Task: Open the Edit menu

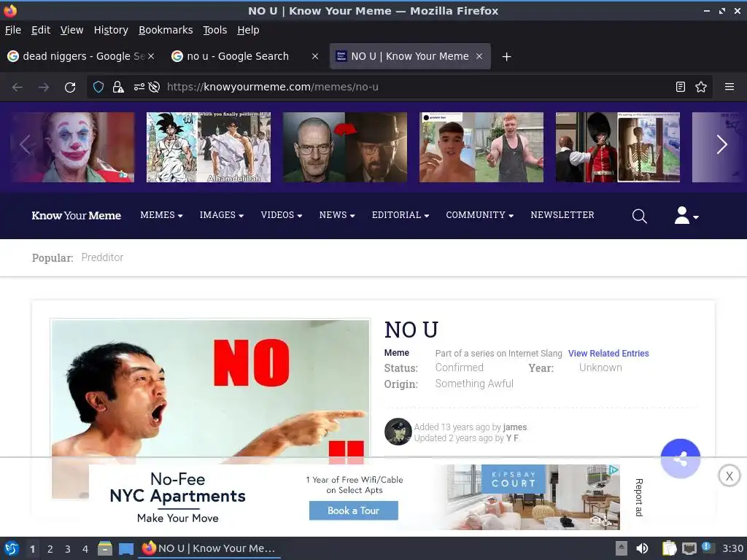Action: 41,30
